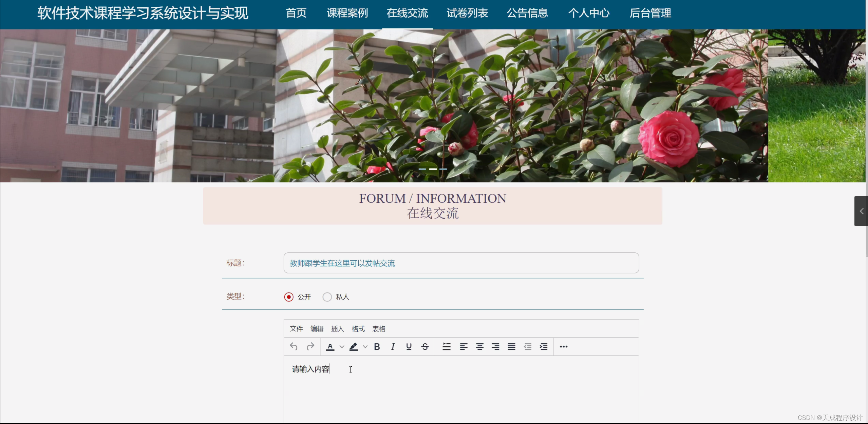Redo the last edit in the editor
This screenshot has height=424, width=868.
point(310,346)
